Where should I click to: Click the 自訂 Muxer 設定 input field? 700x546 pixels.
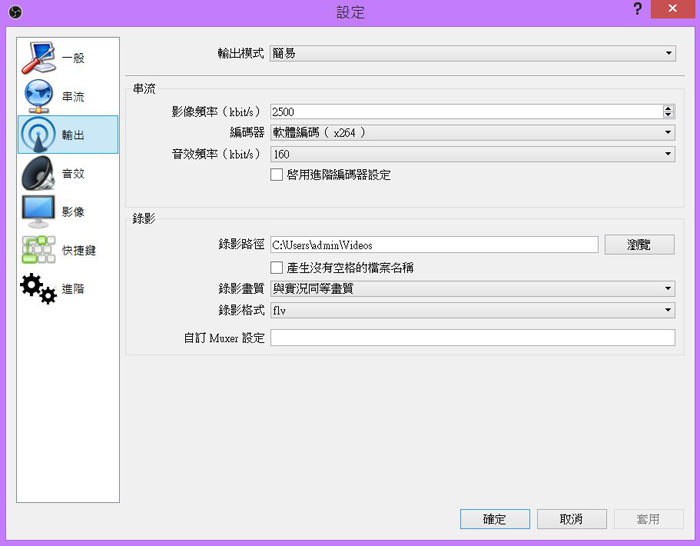[x=473, y=338]
